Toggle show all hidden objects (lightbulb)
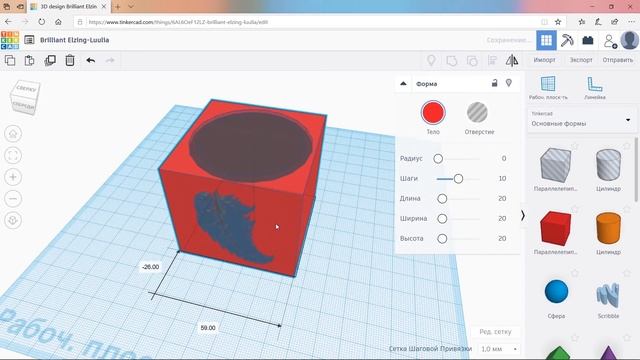Image resolution: width=640 pixels, height=360 pixels. coord(431,61)
